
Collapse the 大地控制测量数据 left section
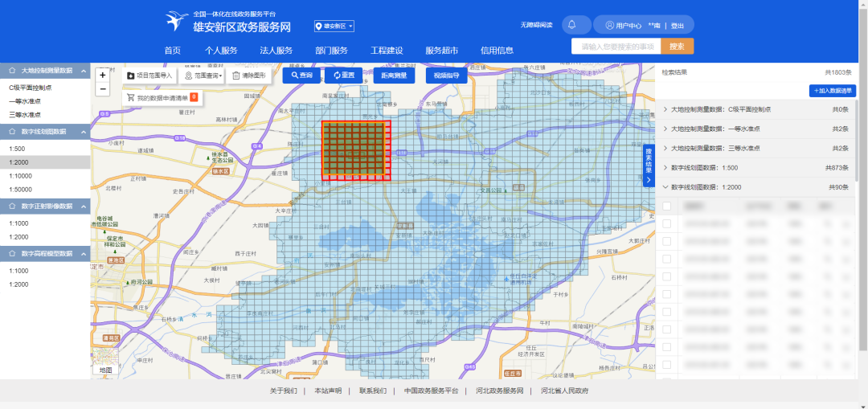(x=84, y=71)
